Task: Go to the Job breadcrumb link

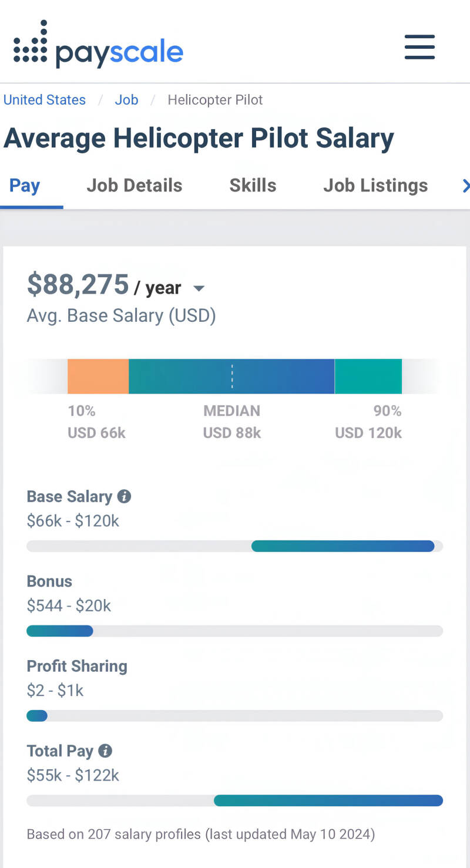Action: coord(126,100)
